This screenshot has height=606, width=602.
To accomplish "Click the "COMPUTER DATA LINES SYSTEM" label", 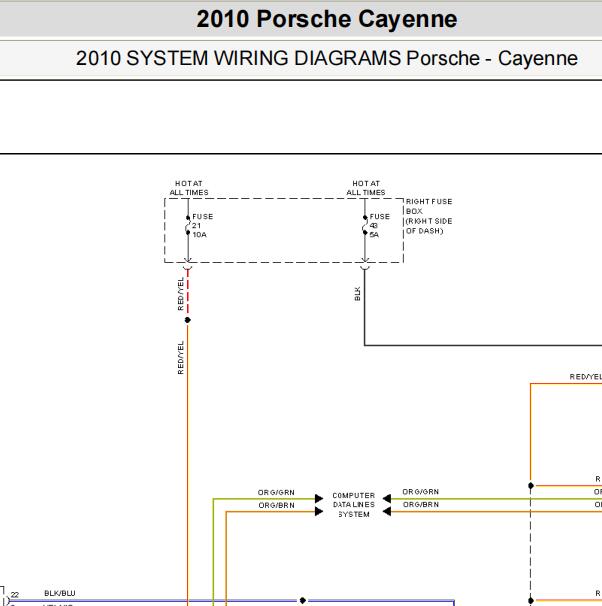I will pyautogui.click(x=354, y=505).
